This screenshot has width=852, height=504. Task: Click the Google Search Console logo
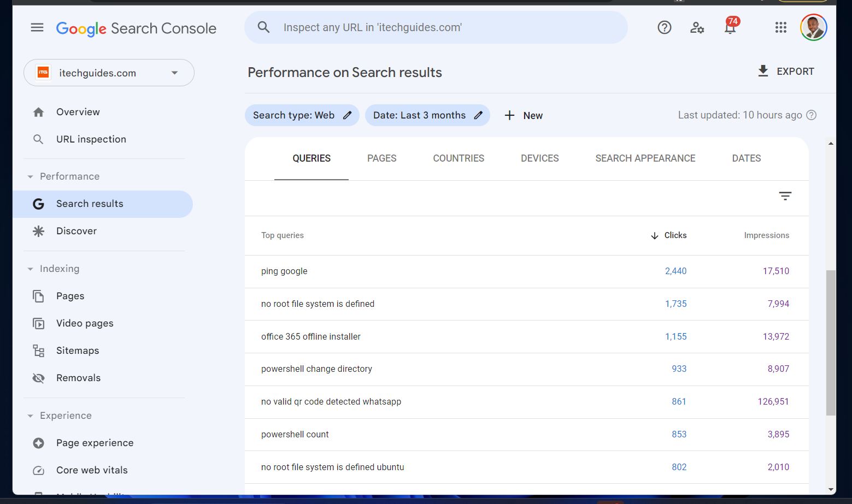136,28
